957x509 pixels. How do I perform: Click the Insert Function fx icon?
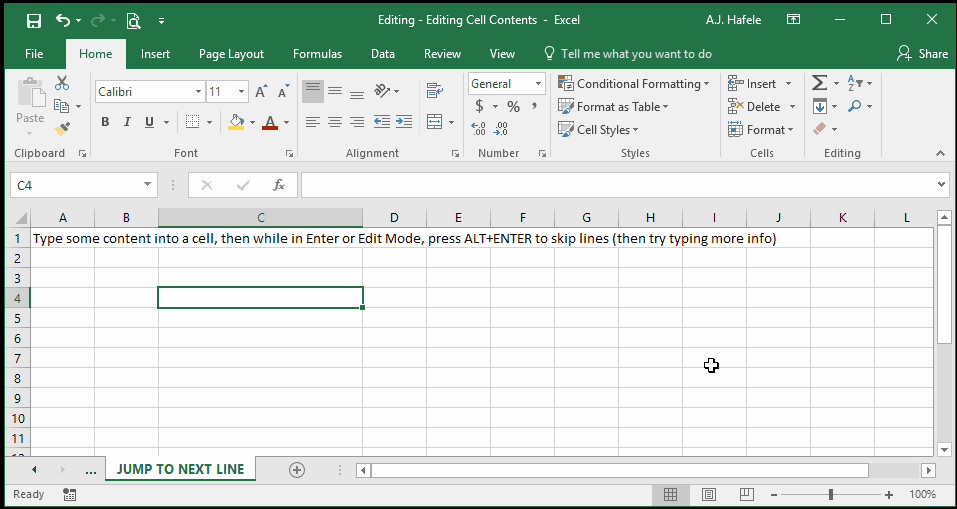click(279, 185)
